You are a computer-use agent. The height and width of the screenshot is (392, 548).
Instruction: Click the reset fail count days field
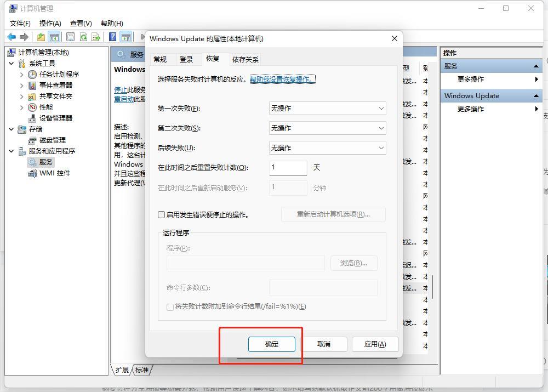(x=288, y=168)
